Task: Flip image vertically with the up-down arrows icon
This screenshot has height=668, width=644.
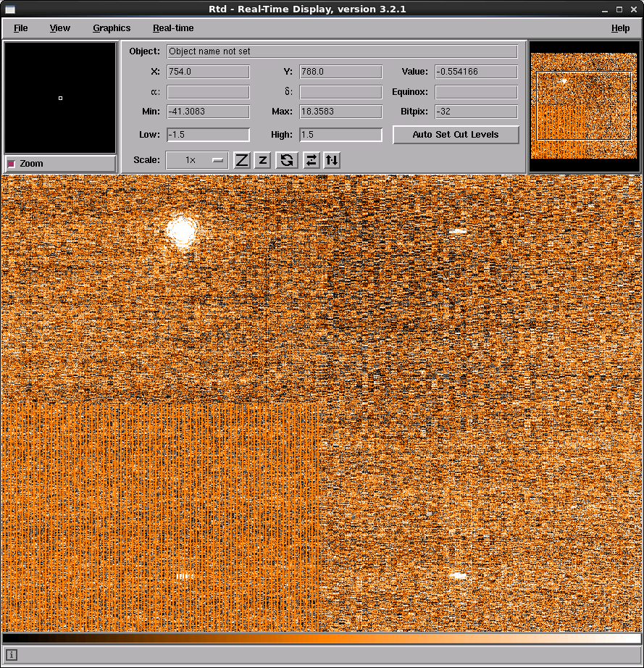Action: 331,160
